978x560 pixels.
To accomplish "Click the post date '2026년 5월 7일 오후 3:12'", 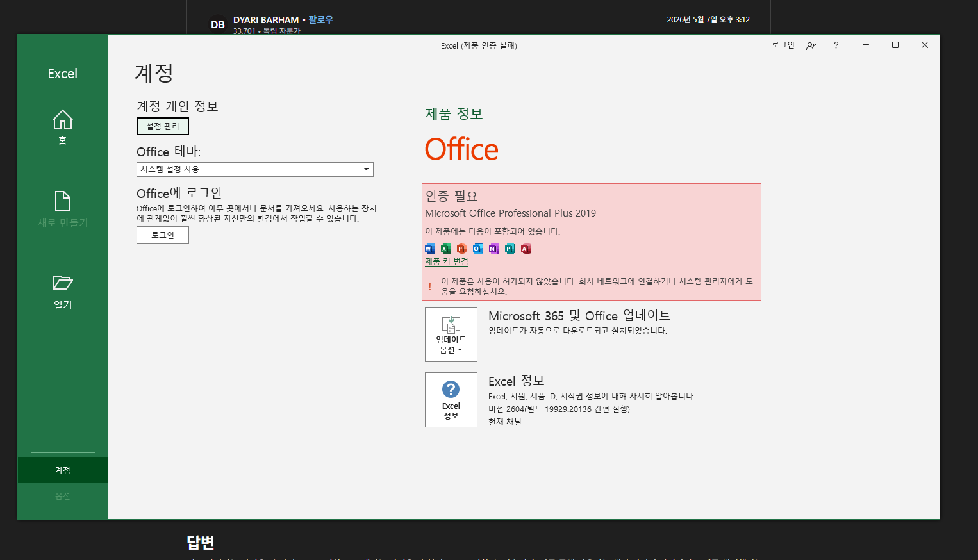I will (x=708, y=20).
